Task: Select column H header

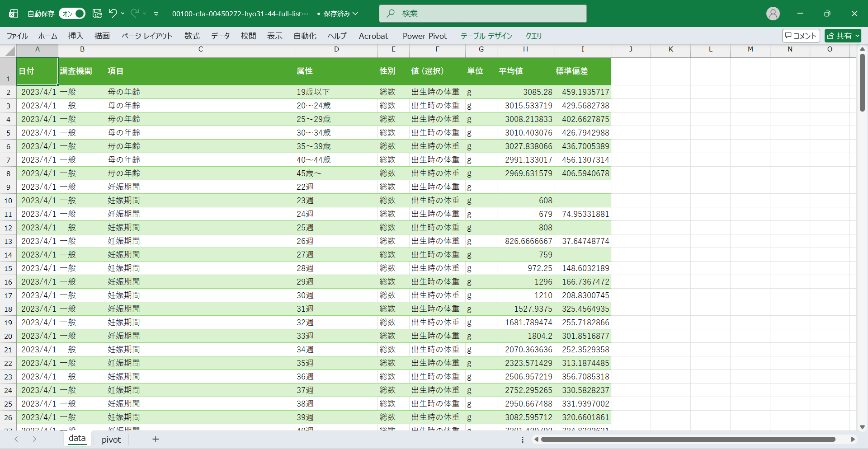Action: click(x=525, y=49)
